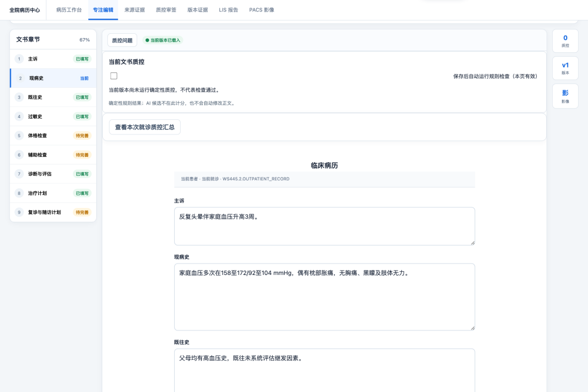Open the v1 版本 side card
The image size is (588, 392).
(565, 68)
